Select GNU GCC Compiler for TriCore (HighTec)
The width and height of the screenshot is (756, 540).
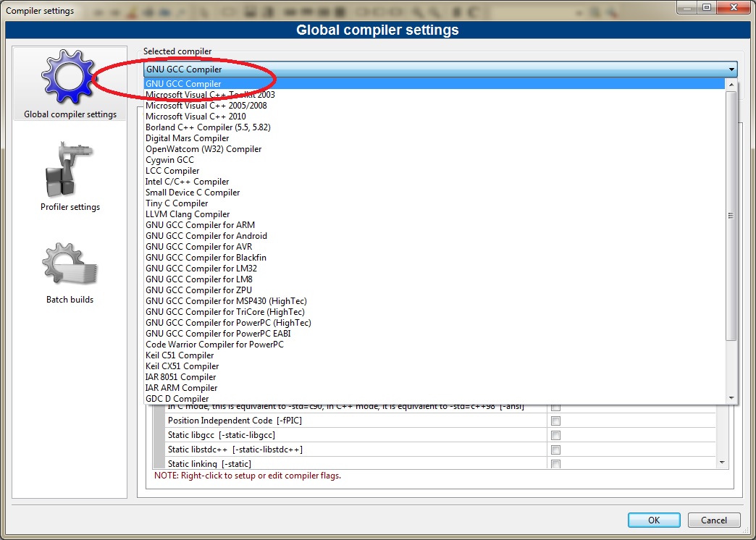tap(434, 311)
